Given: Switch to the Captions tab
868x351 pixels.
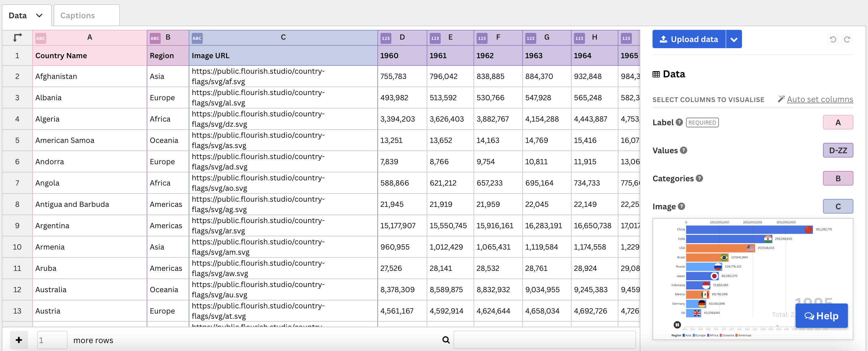Looking at the screenshot, I should point(87,16).
